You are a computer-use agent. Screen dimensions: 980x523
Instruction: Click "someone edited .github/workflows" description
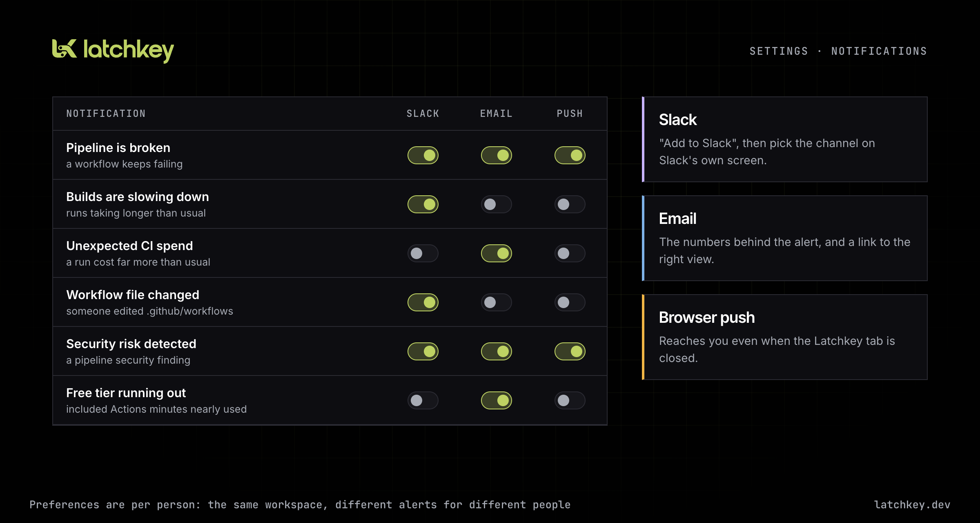pos(149,311)
